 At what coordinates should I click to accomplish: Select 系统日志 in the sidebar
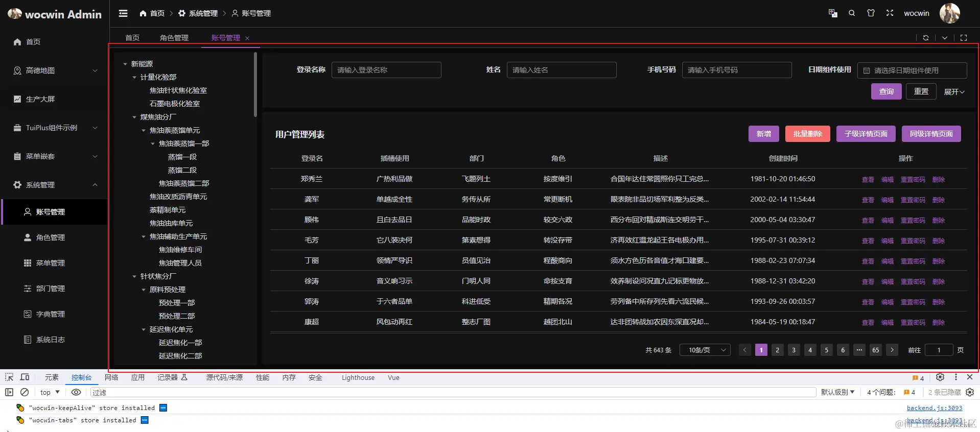(x=54, y=340)
